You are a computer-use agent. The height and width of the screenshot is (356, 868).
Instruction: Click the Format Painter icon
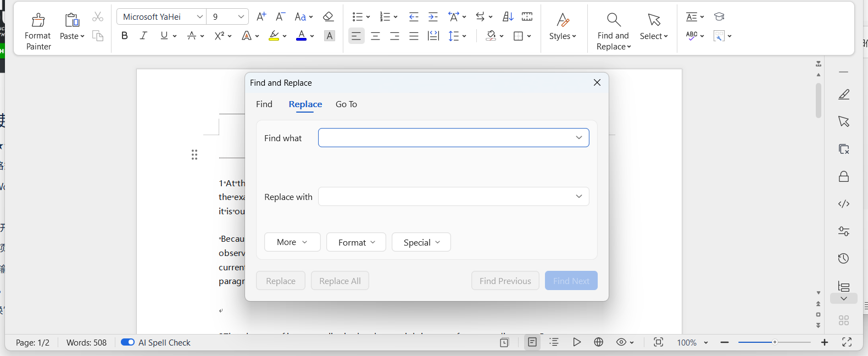pyautogui.click(x=38, y=21)
